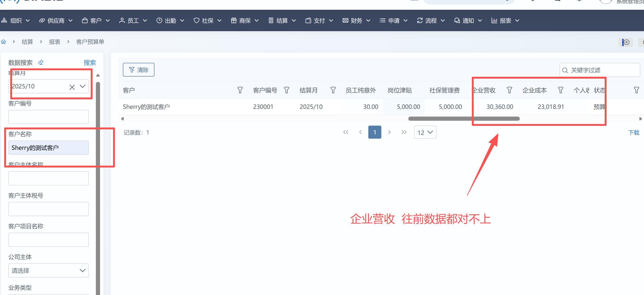Open the 社保 menu

(x=207, y=20)
